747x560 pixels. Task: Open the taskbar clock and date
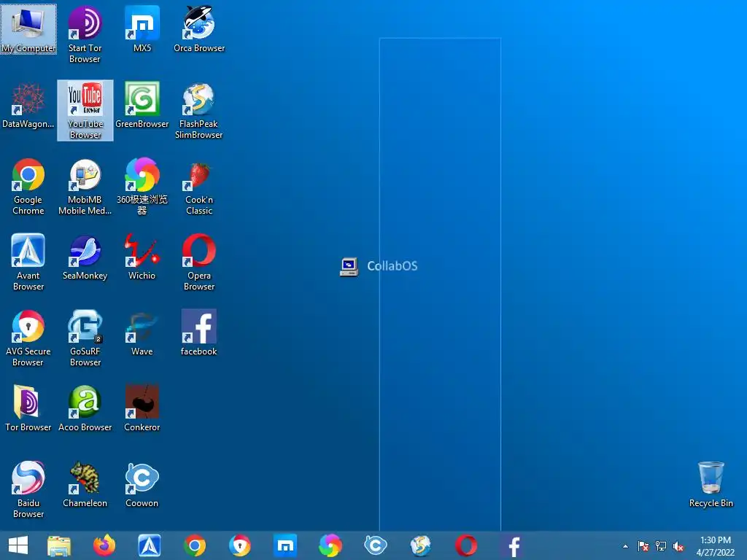[716, 546]
